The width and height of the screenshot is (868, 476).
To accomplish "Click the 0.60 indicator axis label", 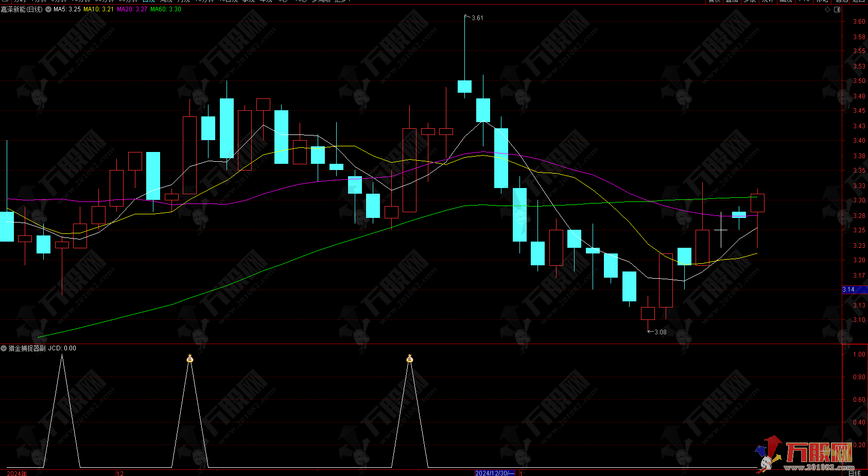I will tap(859, 400).
